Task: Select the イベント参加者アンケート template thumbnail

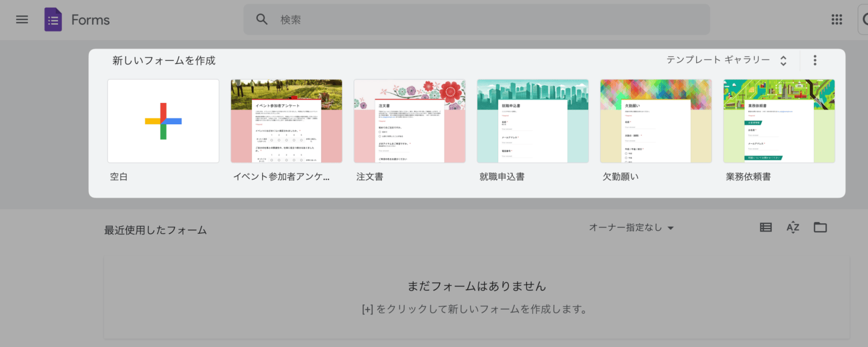Action: 286,121
